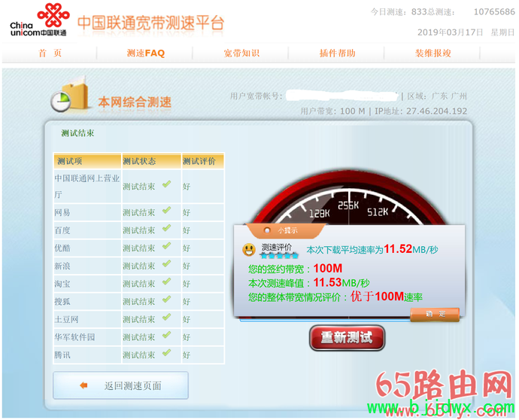Click the checkmark in the 中国联通网上营业厅 row
519x420 pixels.
[x=166, y=184]
